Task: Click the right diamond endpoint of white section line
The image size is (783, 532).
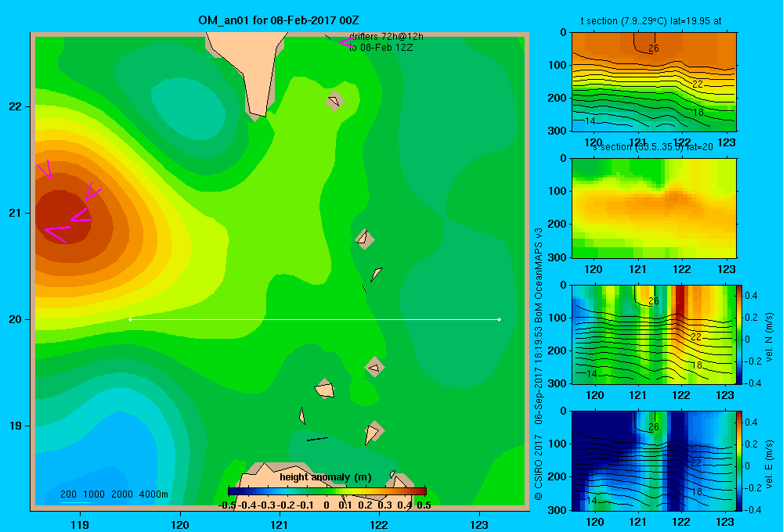Action: [x=500, y=319]
